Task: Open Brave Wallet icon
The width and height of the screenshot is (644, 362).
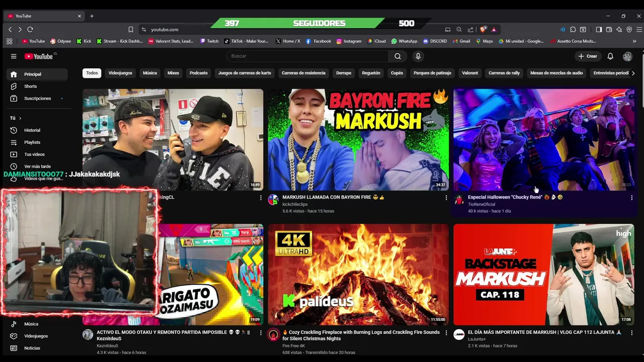Action: coord(609,30)
